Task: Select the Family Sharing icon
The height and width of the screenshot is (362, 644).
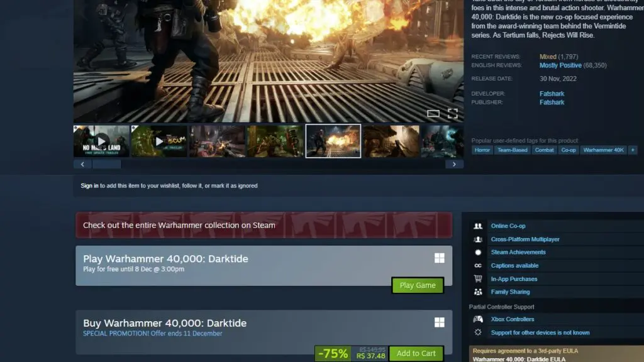Action: 477,292
